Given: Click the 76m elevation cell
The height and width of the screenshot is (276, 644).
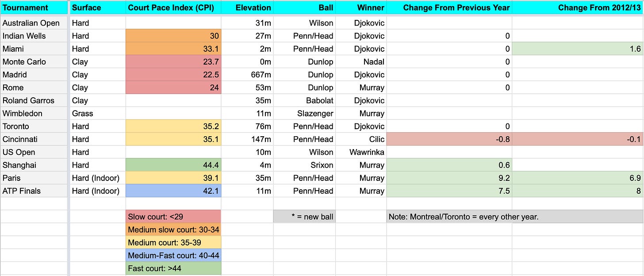Looking at the screenshot, I should [247, 126].
